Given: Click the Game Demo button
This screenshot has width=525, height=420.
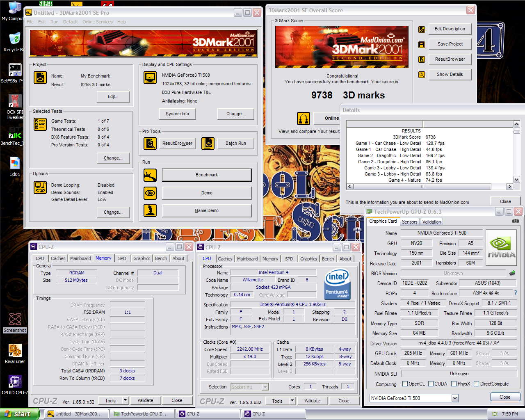Looking at the screenshot, I should coord(207,210).
